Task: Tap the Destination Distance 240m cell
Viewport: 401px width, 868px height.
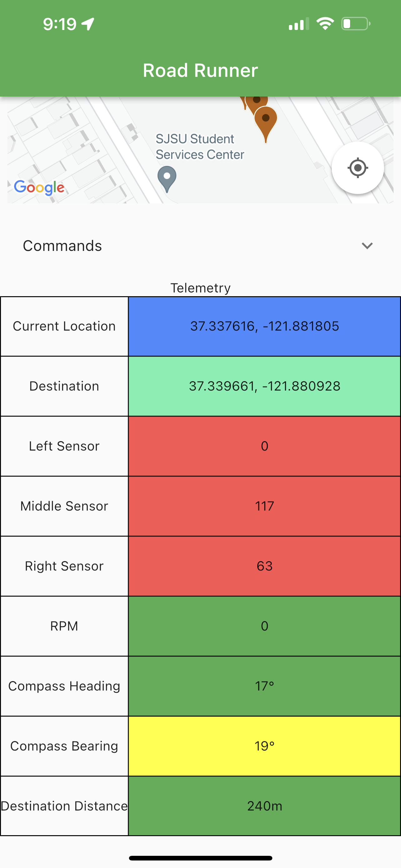Action: click(264, 806)
